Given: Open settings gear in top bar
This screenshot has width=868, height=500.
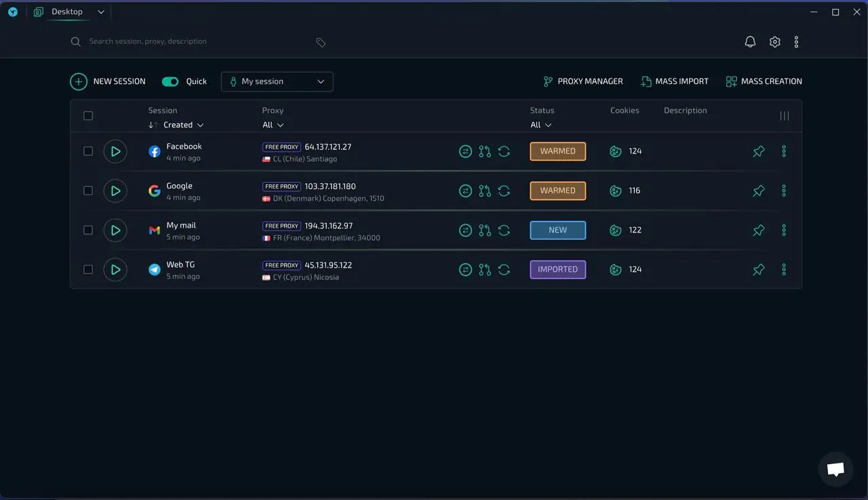Looking at the screenshot, I should coord(775,42).
